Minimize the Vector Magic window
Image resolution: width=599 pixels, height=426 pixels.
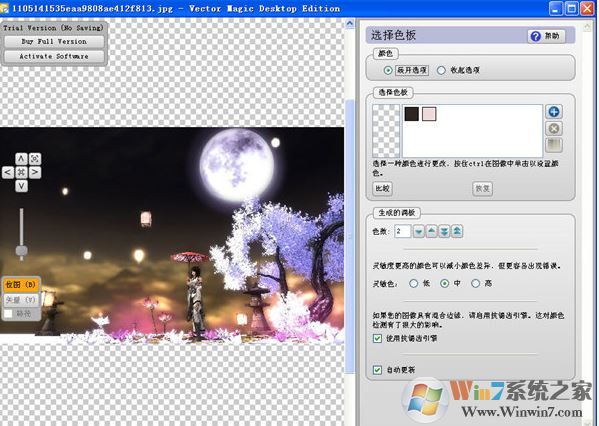click(556, 8)
